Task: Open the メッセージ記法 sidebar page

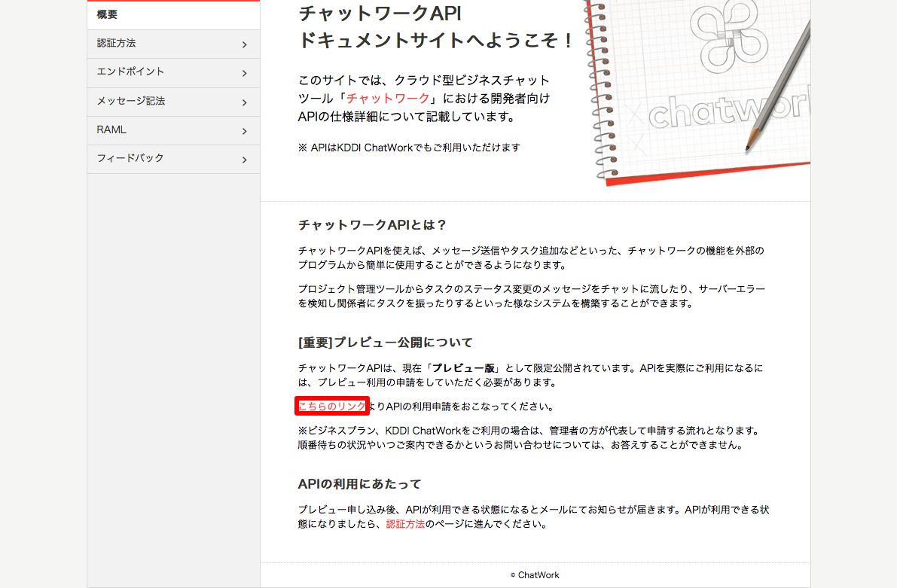Action: [131, 101]
